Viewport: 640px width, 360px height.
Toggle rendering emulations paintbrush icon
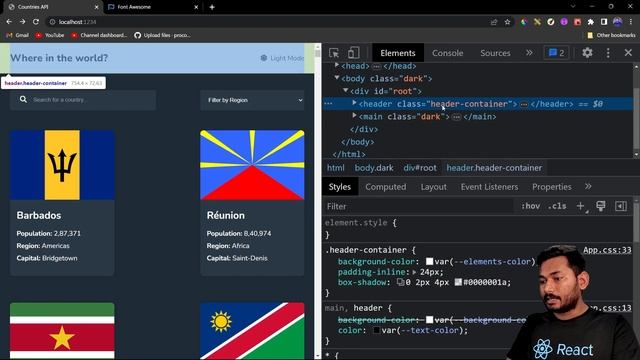coord(600,207)
